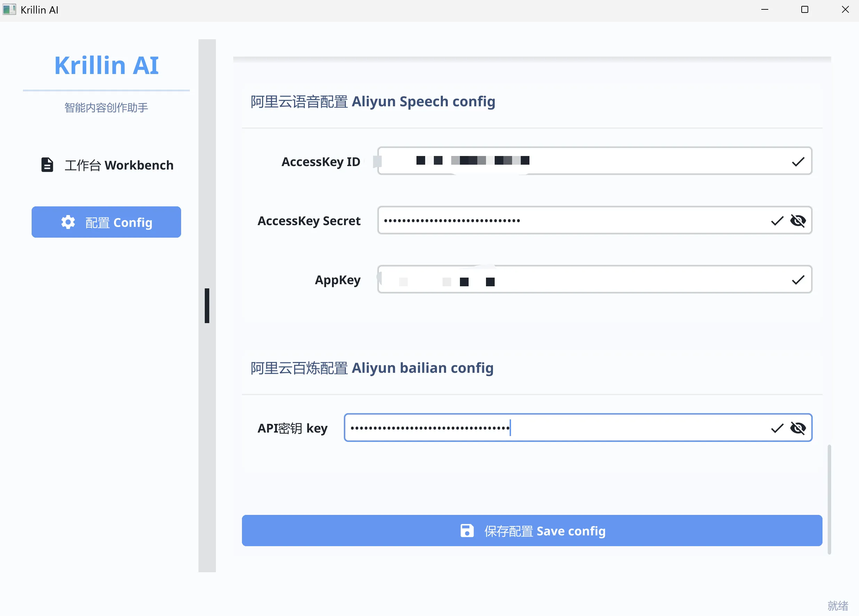Click the AccessKey ID label
The height and width of the screenshot is (616, 859).
pyautogui.click(x=321, y=162)
